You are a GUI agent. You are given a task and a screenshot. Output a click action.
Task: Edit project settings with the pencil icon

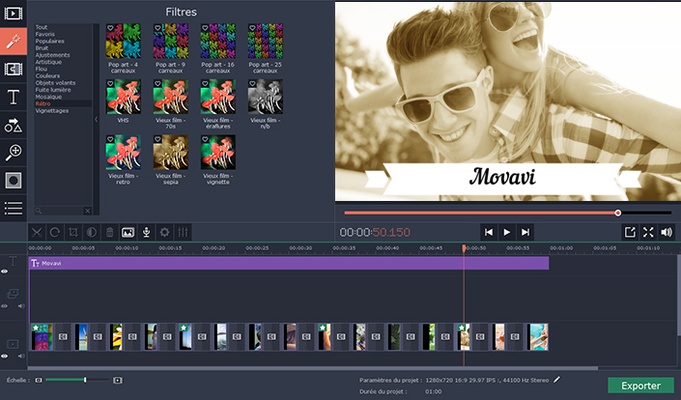click(x=556, y=380)
